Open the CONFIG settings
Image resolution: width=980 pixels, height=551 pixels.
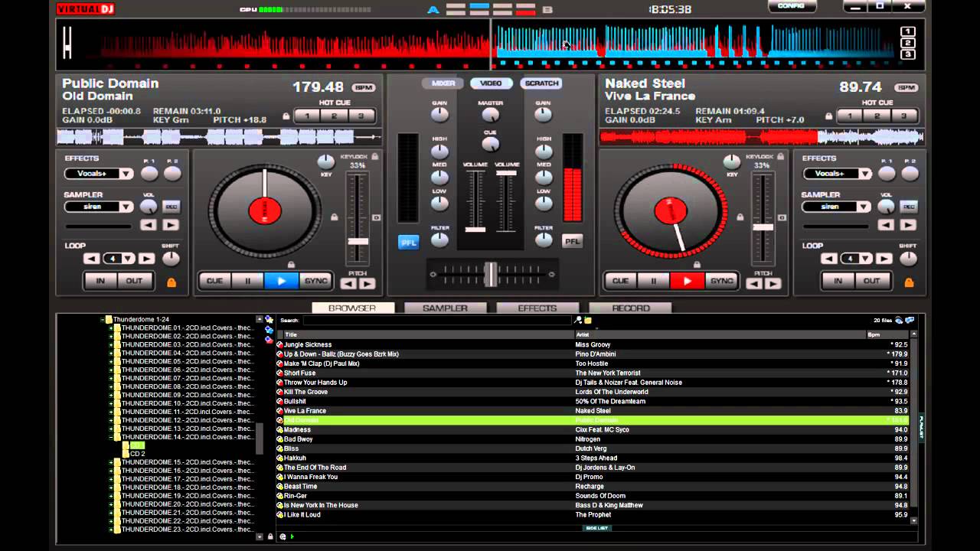[791, 6]
